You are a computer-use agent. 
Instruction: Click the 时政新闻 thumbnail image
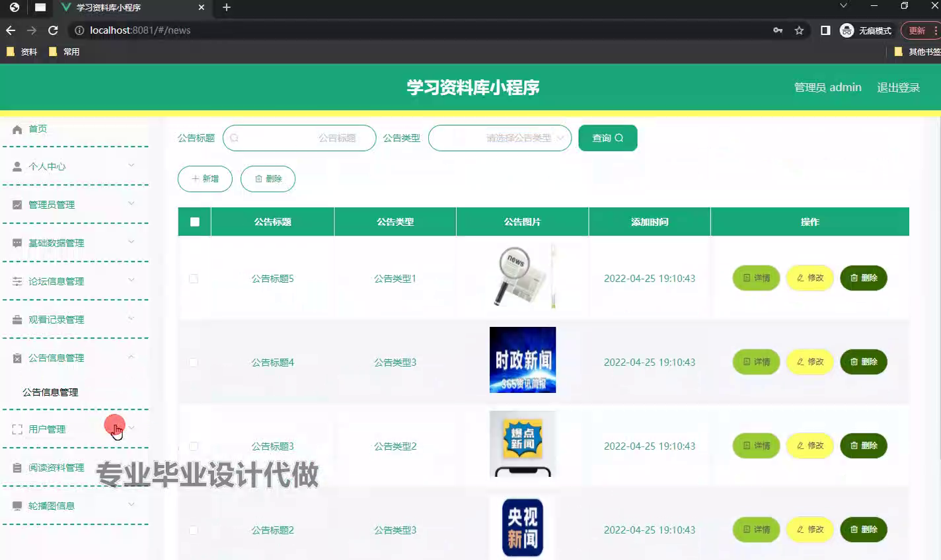tap(523, 360)
